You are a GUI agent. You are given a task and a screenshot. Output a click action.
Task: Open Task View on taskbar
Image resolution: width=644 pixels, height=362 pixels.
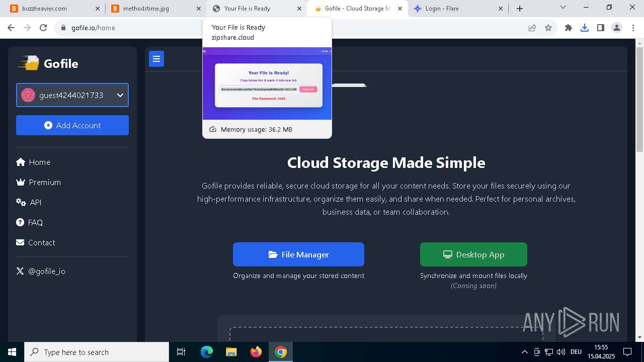coord(181,352)
